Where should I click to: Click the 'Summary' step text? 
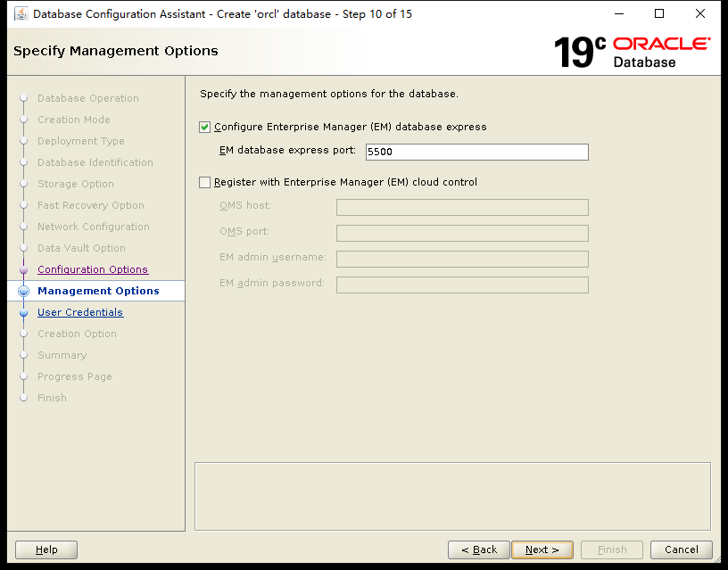coord(62,355)
